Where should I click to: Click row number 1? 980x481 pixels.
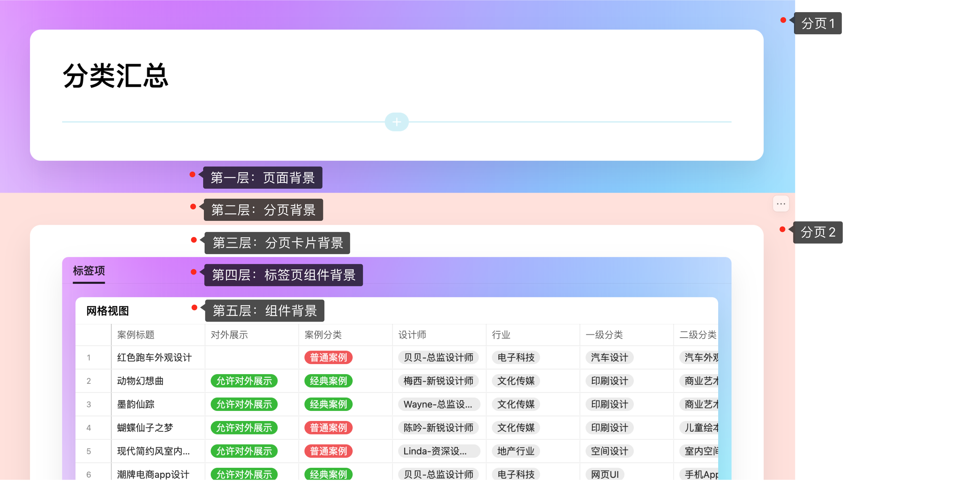tap(89, 357)
